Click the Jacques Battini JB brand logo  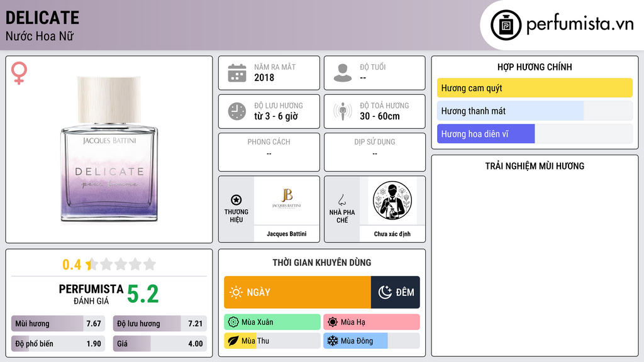[x=287, y=198]
